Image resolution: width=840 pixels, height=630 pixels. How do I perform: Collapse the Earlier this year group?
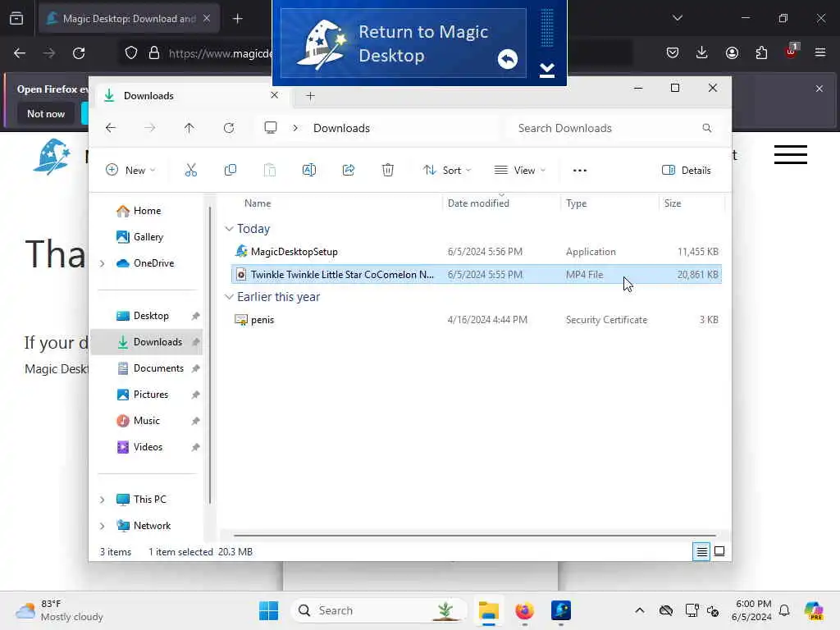tap(230, 297)
